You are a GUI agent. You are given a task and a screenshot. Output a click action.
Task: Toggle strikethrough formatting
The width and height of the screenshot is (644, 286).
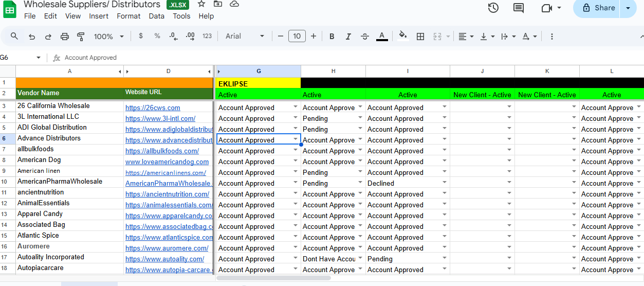365,36
